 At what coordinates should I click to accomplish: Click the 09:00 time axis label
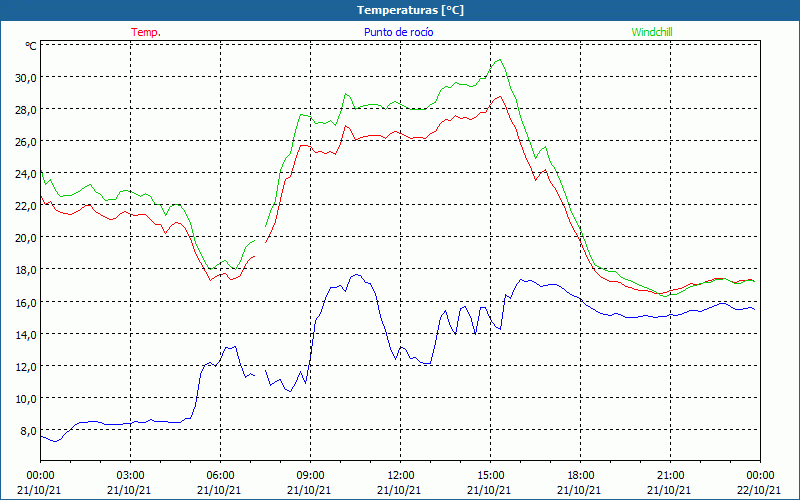point(311,476)
